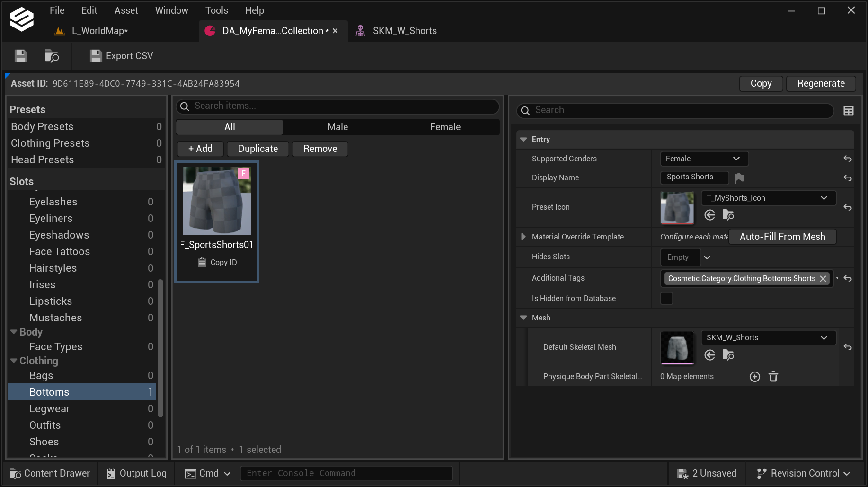The width and height of the screenshot is (868, 487).
Task: Click the Save asset floppy disk icon
Action: click(x=20, y=56)
